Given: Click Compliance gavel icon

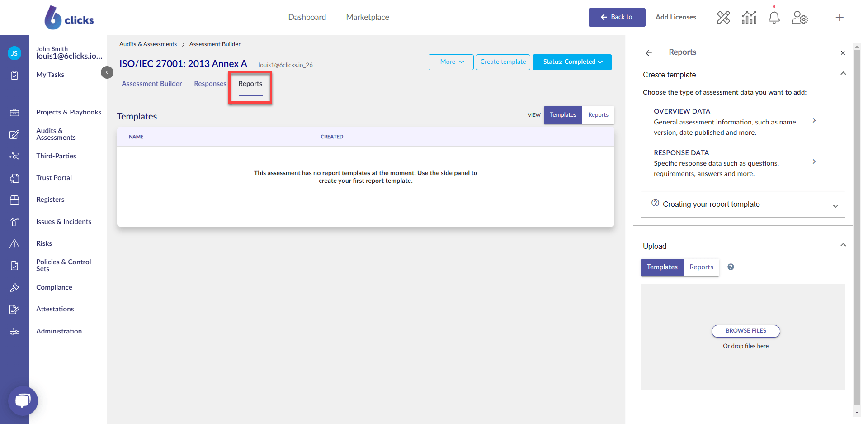Looking at the screenshot, I should tap(14, 287).
